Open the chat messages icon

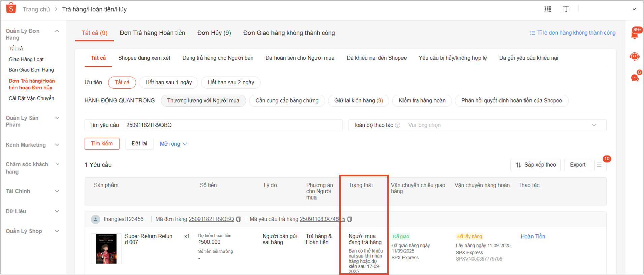[x=635, y=78]
